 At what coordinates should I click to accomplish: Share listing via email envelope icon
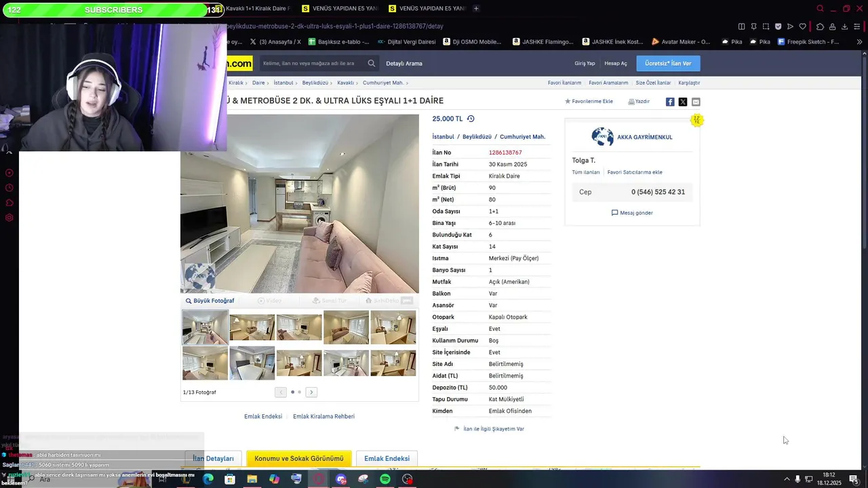696,102
